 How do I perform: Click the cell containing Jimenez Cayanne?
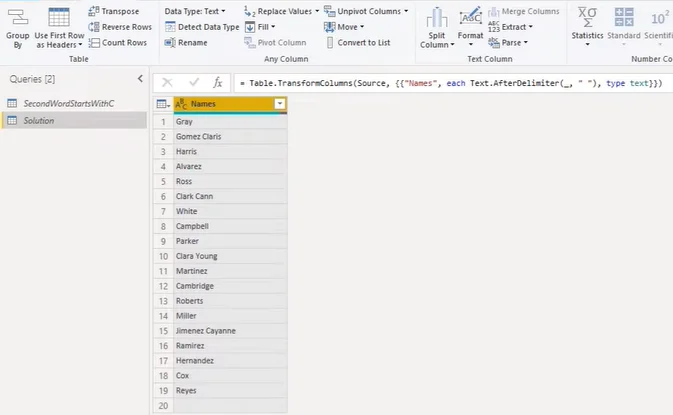pos(230,331)
